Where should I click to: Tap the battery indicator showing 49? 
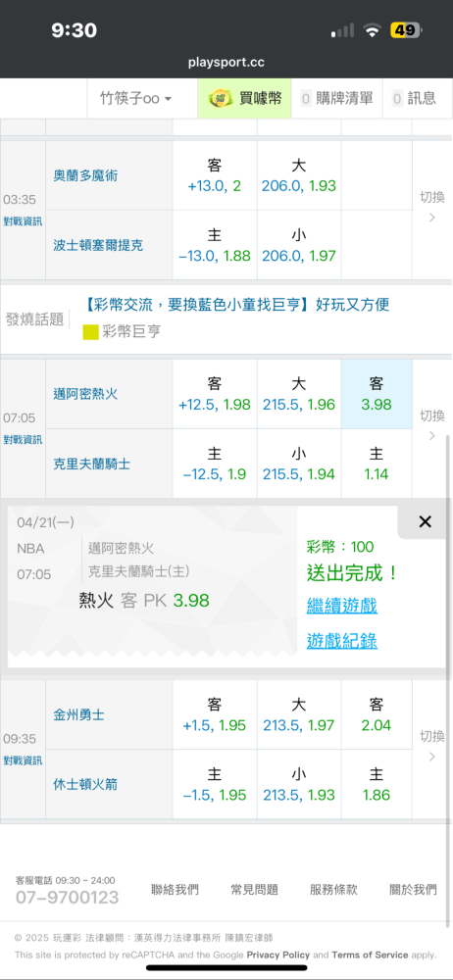(407, 30)
